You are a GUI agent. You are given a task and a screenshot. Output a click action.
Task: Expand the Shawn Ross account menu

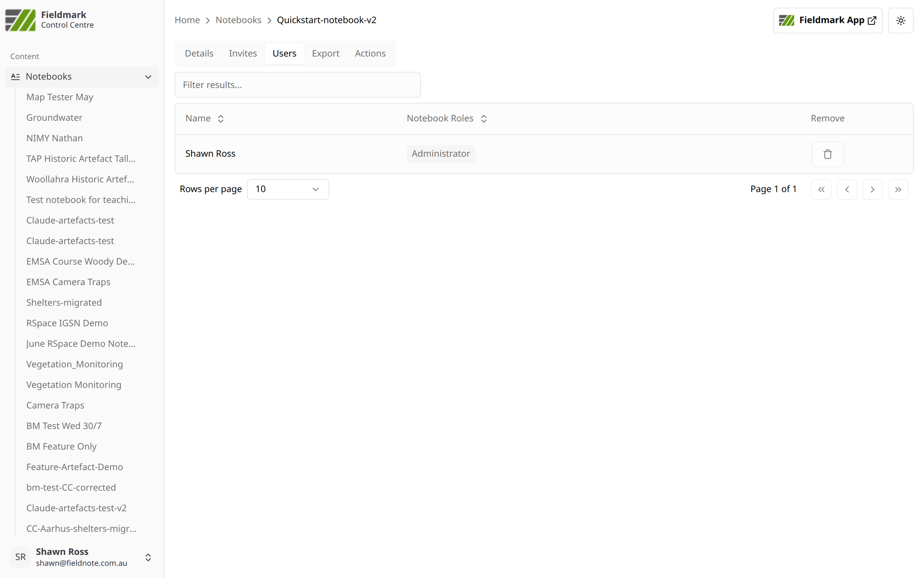click(148, 557)
